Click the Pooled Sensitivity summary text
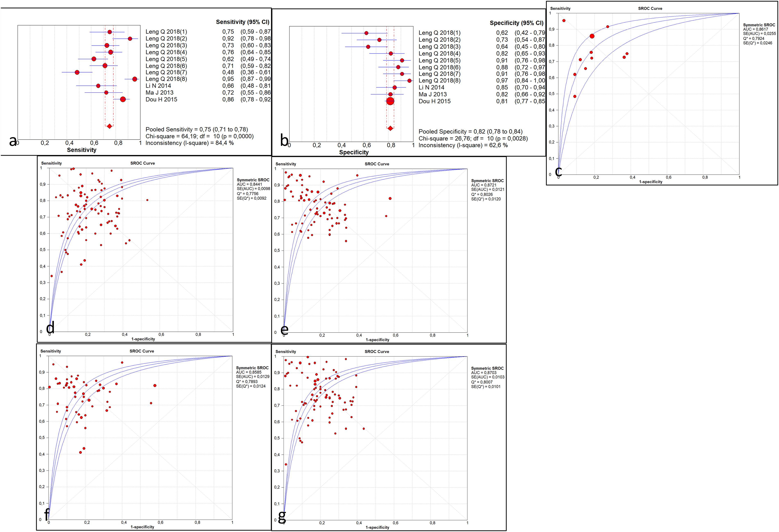The height and width of the screenshot is (532, 779). click(x=197, y=130)
